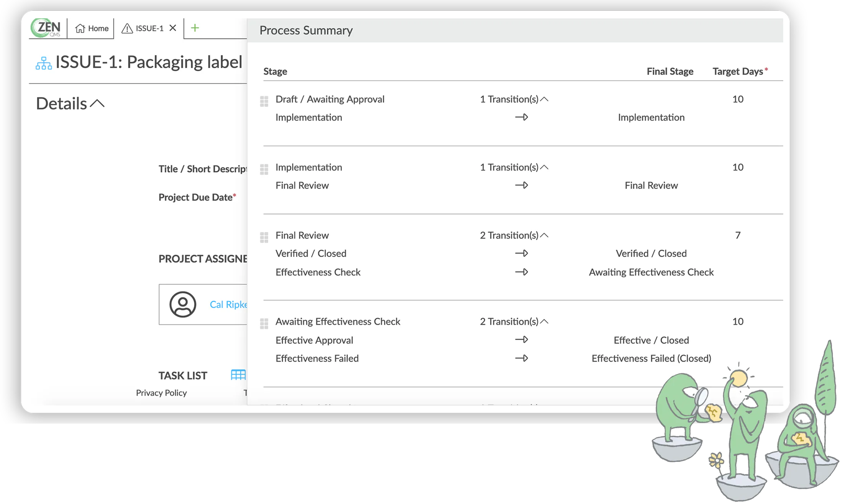Viewport: 850px width, 504px height.
Task: Add a new tab with plus icon
Action: tap(195, 28)
